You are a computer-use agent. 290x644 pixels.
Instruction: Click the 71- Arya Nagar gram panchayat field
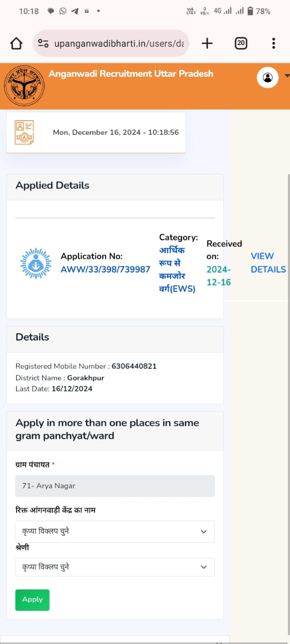point(115,486)
